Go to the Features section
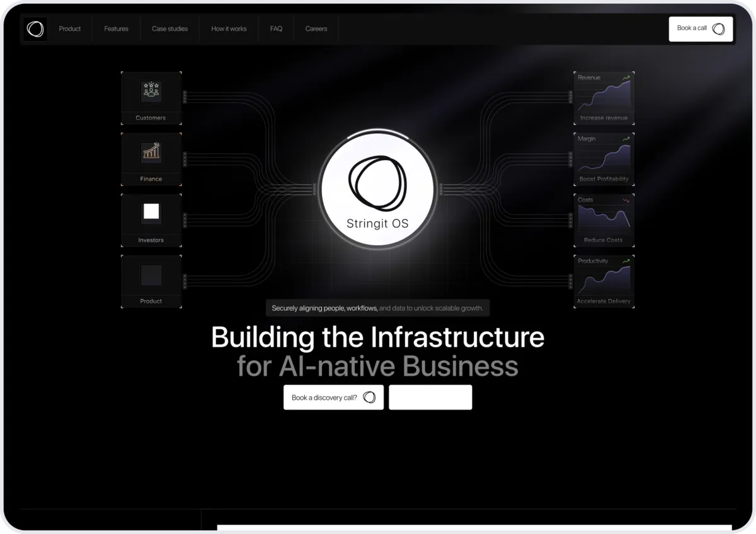Viewport: 756px width, 534px height. coord(116,29)
